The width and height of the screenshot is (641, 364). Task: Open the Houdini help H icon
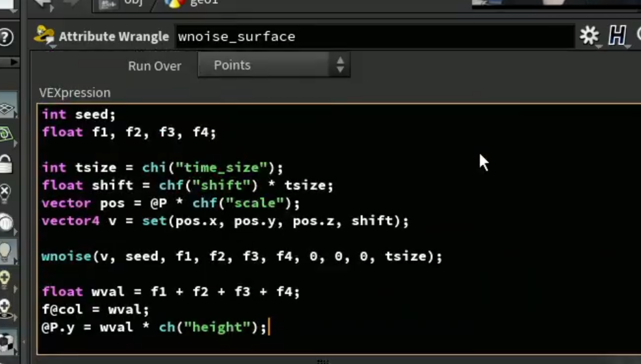point(617,35)
